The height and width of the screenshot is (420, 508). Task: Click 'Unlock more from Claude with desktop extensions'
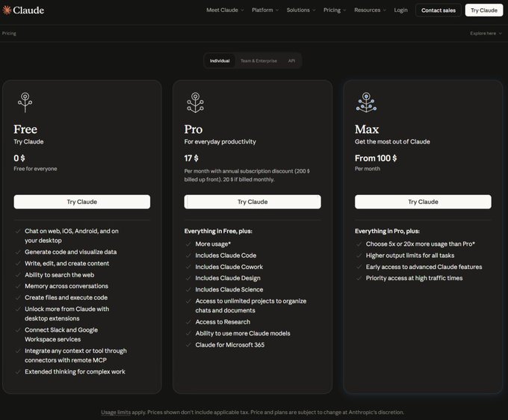pyautogui.click(x=66, y=314)
